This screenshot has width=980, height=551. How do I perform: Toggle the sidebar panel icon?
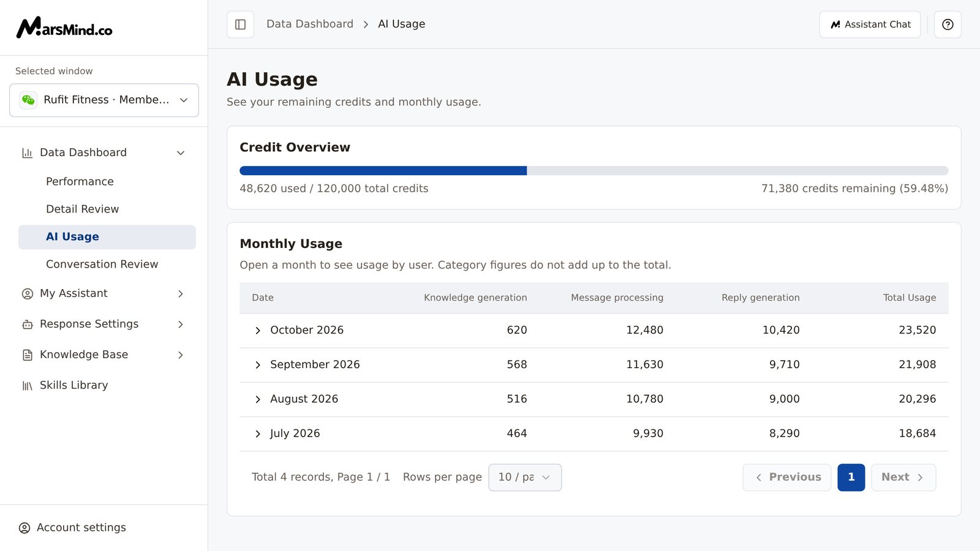240,24
